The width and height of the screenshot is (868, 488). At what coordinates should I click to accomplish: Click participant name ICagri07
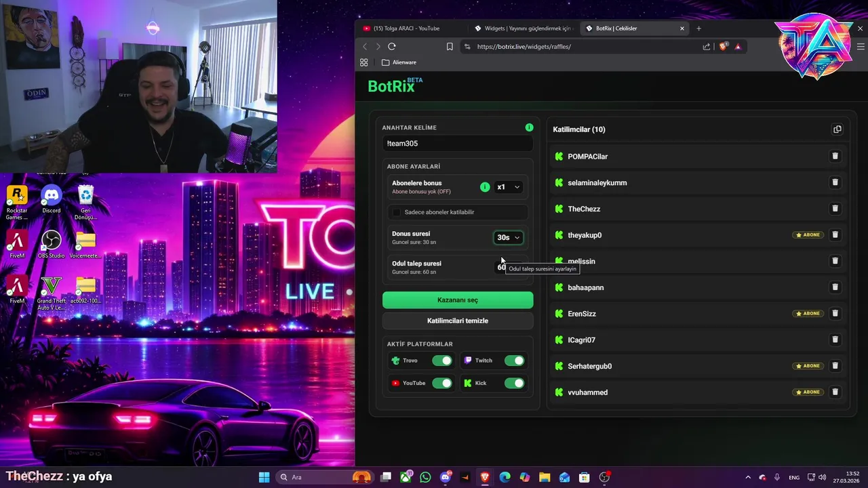pyautogui.click(x=582, y=340)
